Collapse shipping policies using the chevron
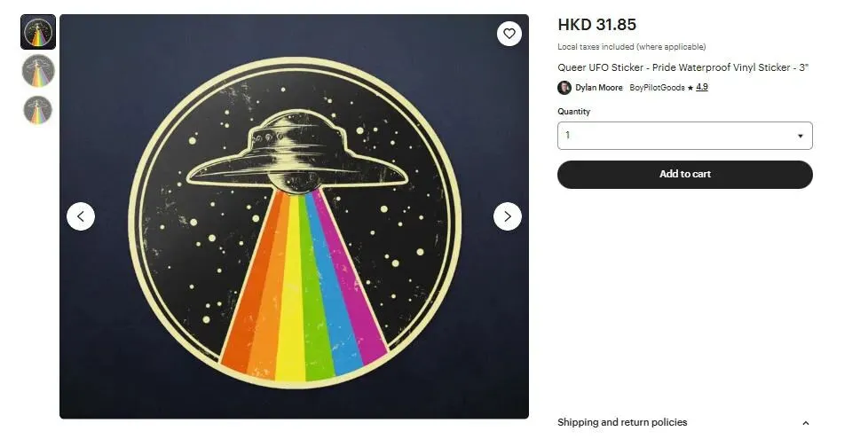The height and width of the screenshot is (439, 868). tap(806, 423)
